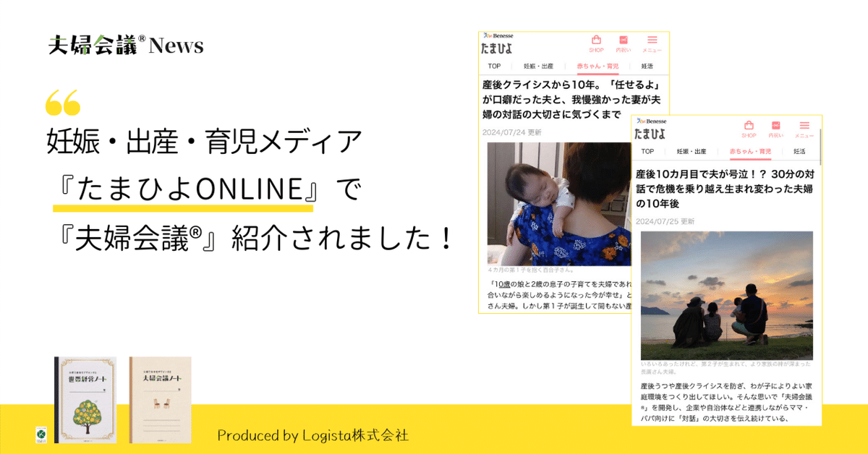Click the small green K badge icon
Viewport: 868px width, 454px height.
[41, 434]
